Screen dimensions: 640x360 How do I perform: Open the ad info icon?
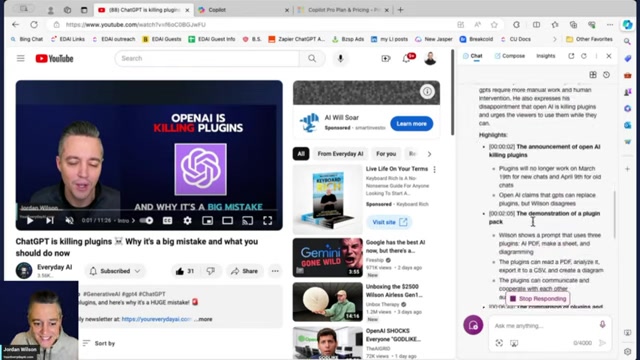[427, 91]
